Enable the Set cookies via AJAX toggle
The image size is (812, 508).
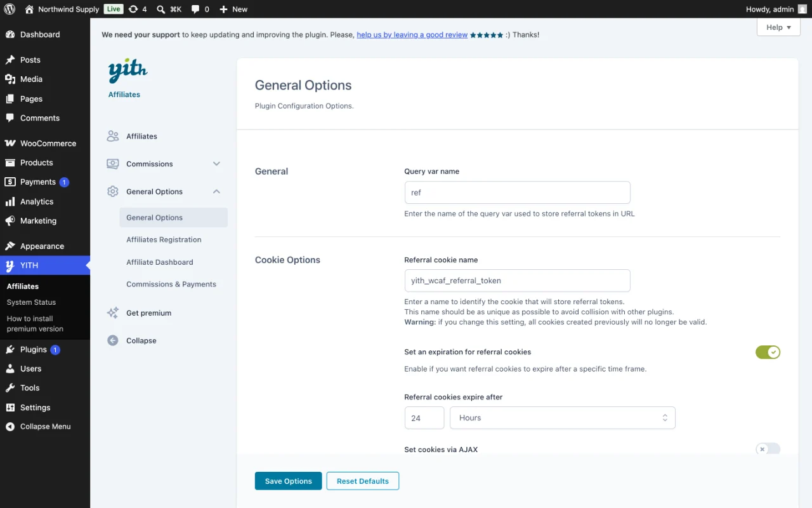pos(768,449)
